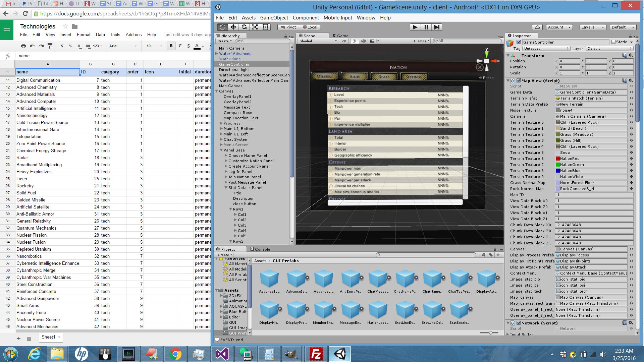Open Chrome from Windows taskbar
The image size is (644, 362).
click(175, 354)
